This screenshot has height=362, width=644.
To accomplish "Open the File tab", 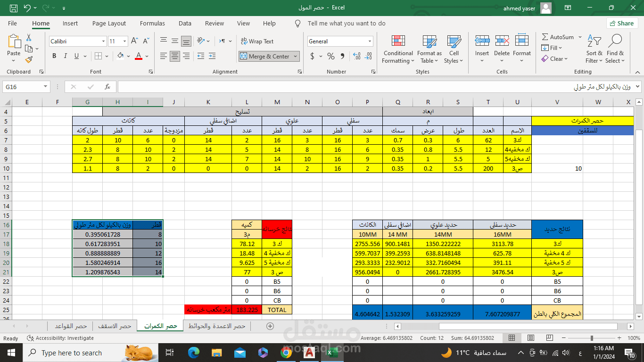I will pyautogui.click(x=13, y=23).
